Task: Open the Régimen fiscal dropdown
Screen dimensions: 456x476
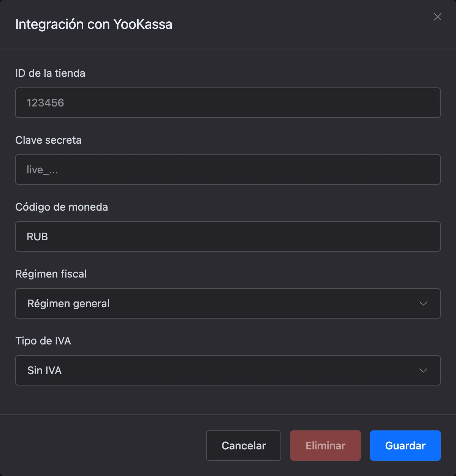Action: click(x=228, y=303)
